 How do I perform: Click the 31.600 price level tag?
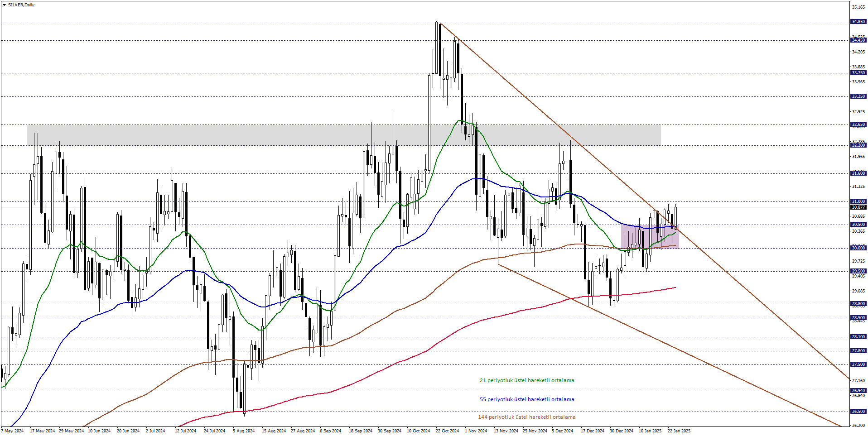858,173
